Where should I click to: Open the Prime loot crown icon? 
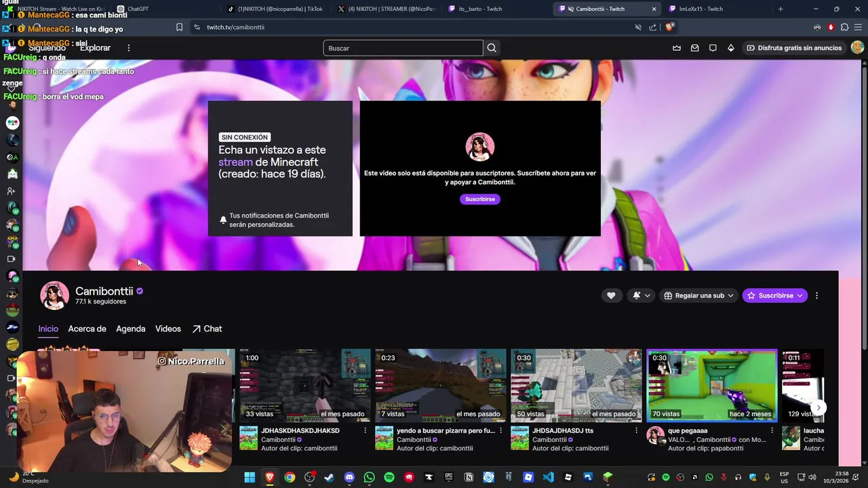[x=677, y=48]
